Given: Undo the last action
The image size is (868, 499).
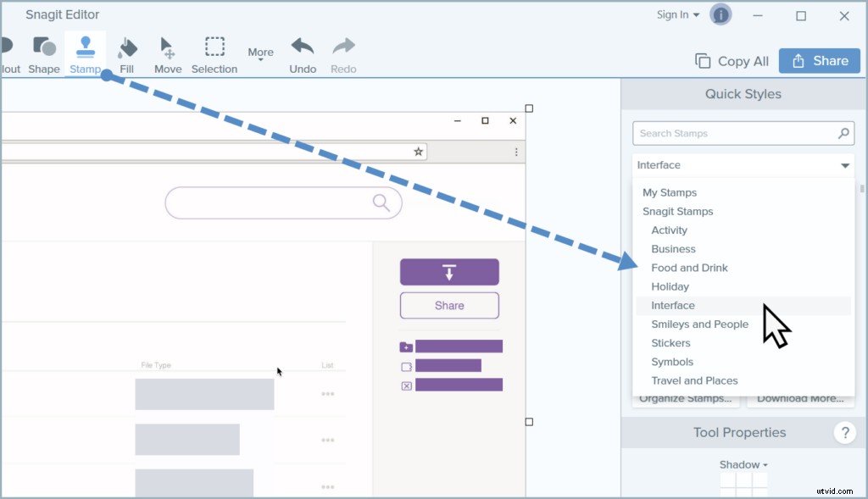Looking at the screenshot, I should coord(302,53).
